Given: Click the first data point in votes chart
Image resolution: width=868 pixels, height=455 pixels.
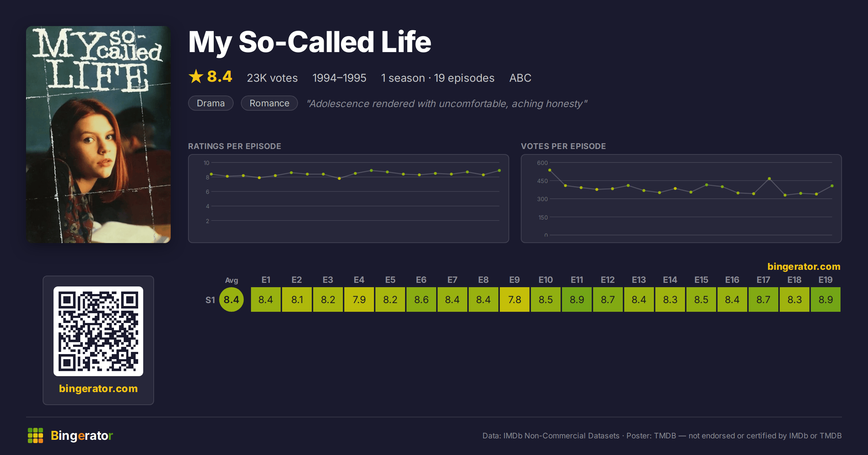Looking at the screenshot, I should point(550,170).
